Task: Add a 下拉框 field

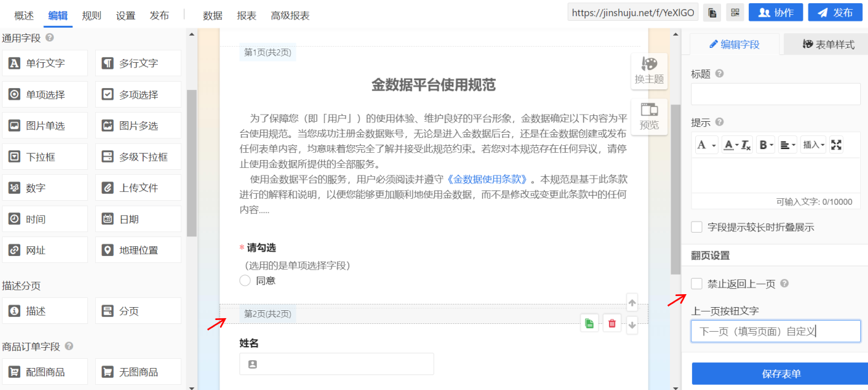Action: coord(45,157)
